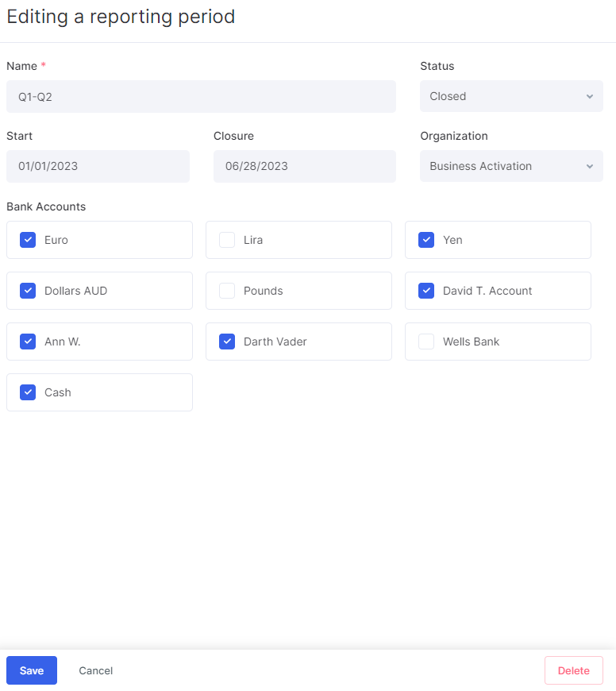Click the Name field containing Q1-Q2
Viewport: 616px width, 691px height.
click(201, 97)
